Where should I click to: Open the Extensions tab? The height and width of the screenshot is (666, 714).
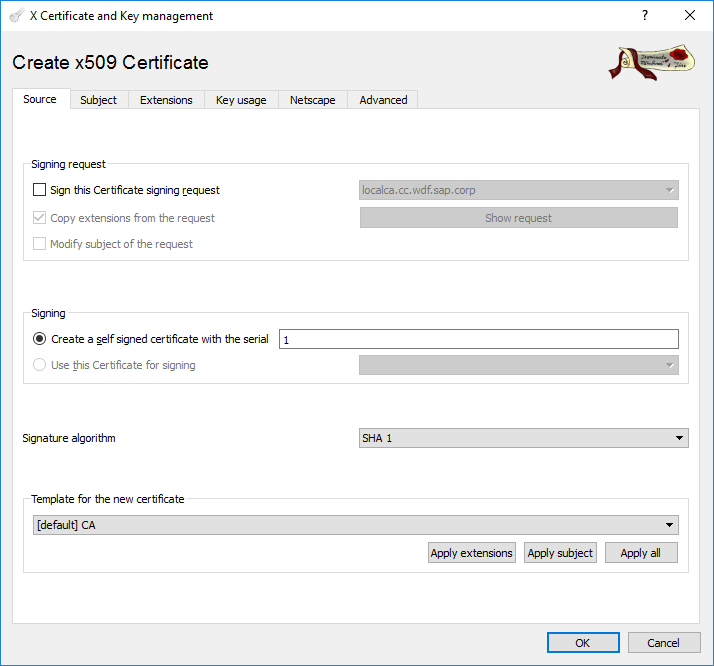click(x=166, y=100)
